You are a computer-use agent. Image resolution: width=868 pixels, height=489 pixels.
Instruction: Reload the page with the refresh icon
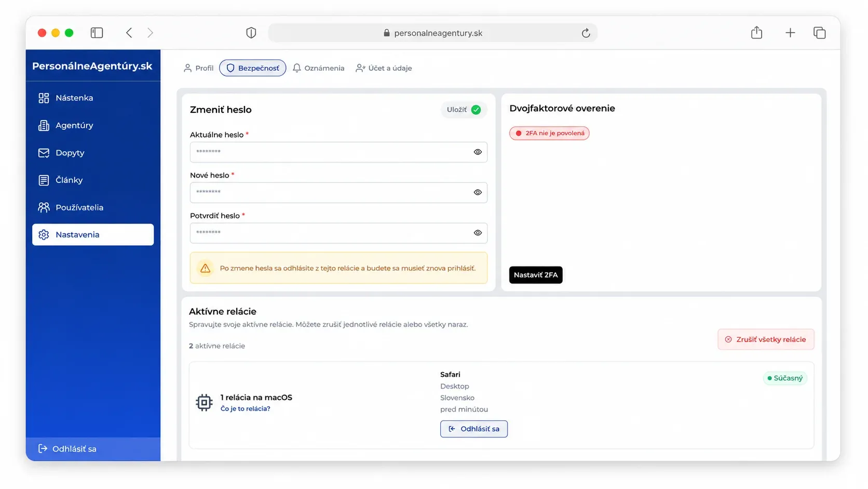586,33
